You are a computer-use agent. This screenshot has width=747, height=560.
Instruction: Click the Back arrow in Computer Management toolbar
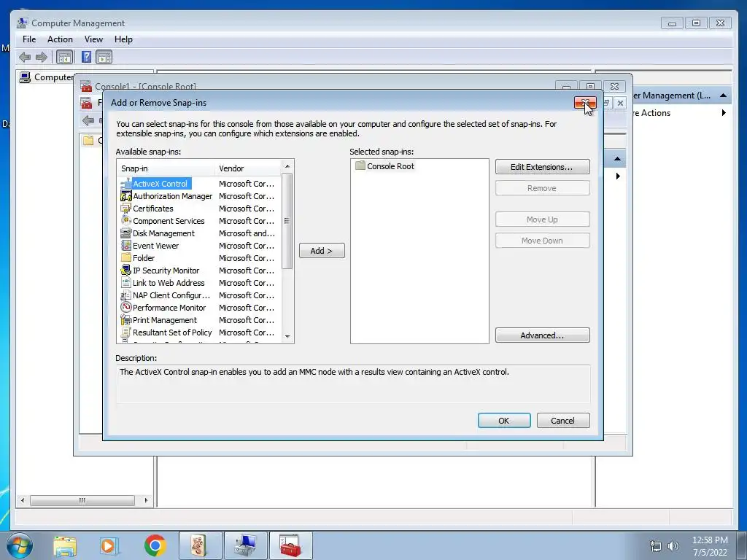point(25,58)
